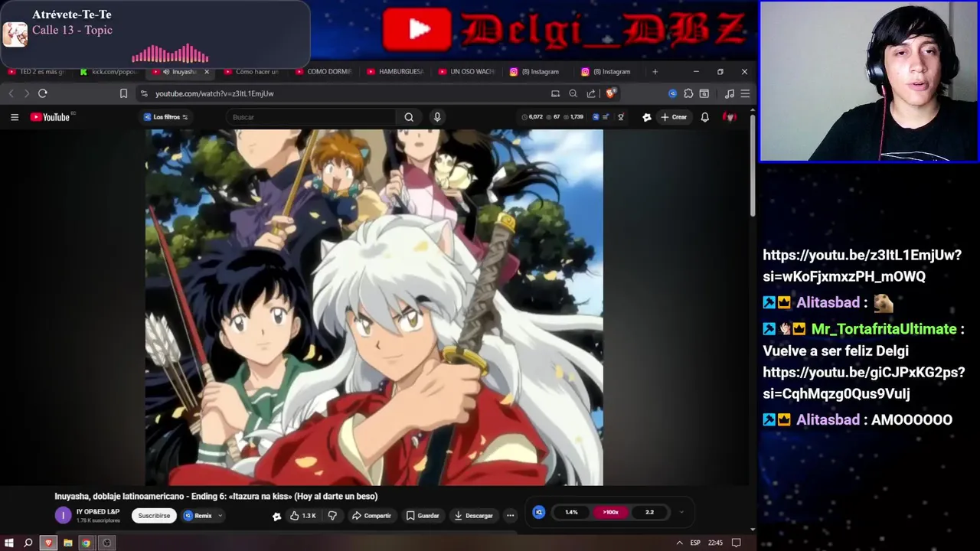Share page via address bar share icon

[591, 93]
